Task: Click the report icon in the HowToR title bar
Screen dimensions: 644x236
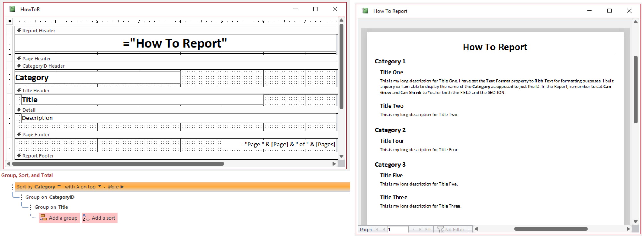Action: (x=12, y=9)
